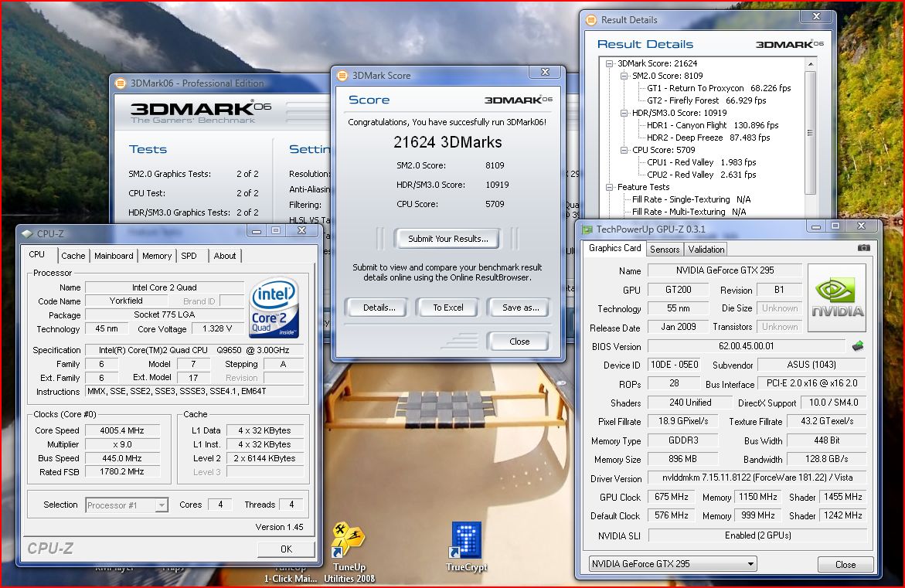Viewport: 905px width, 588px height.
Task: Click the Intel Core 2 Quad logo
Action: coord(274,308)
